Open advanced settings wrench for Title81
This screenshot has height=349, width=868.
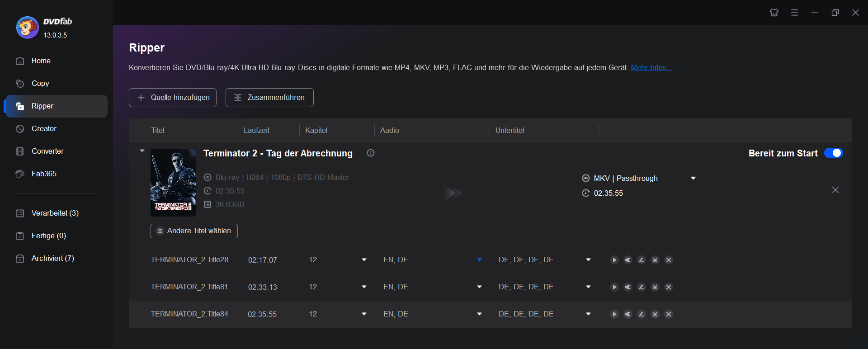pos(628,287)
